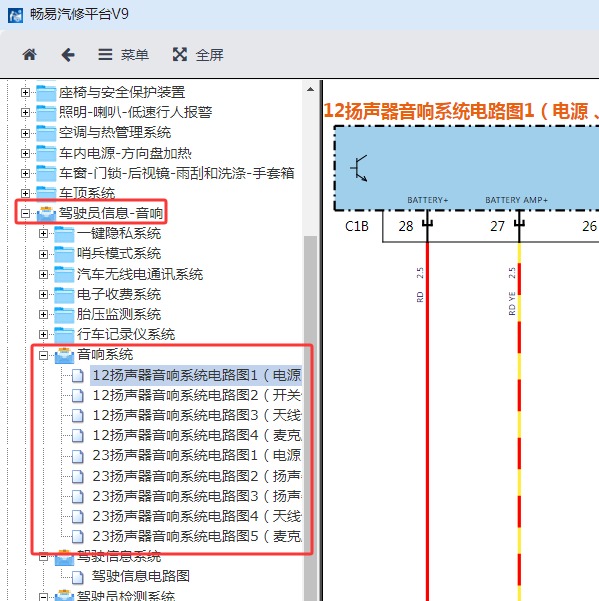599x601 pixels.
Task: Open 12扬声器音响系统电路图3 document
Action: tap(197, 415)
